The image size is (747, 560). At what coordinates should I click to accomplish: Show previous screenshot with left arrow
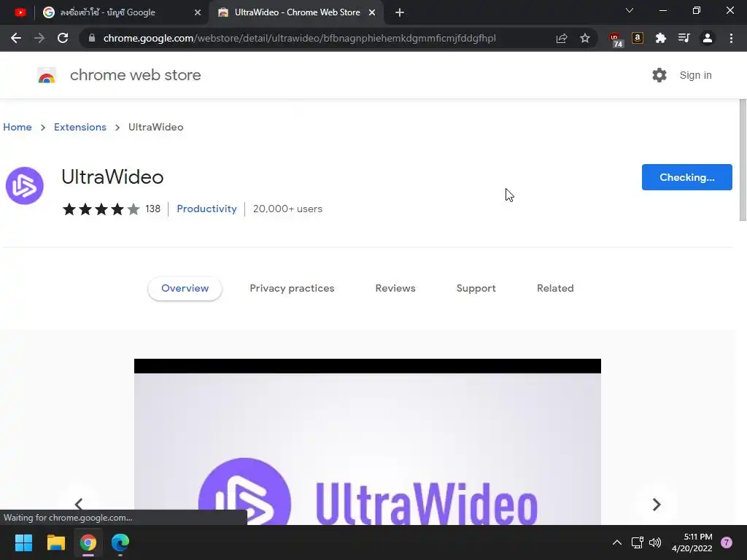tap(79, 504)
